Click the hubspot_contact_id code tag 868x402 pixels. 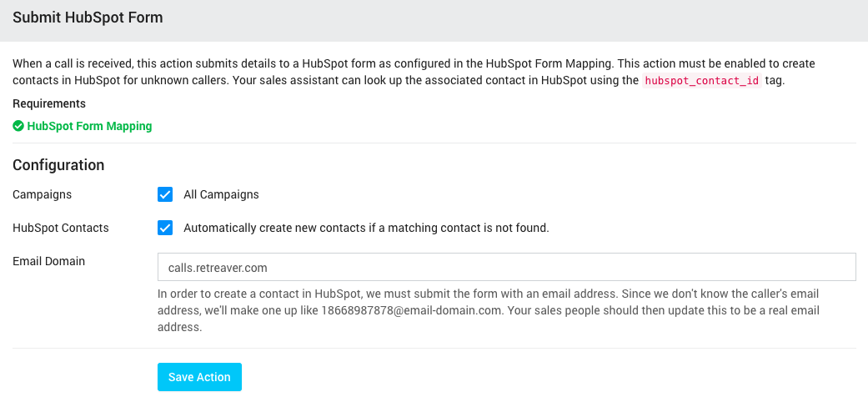coord(701,81)
